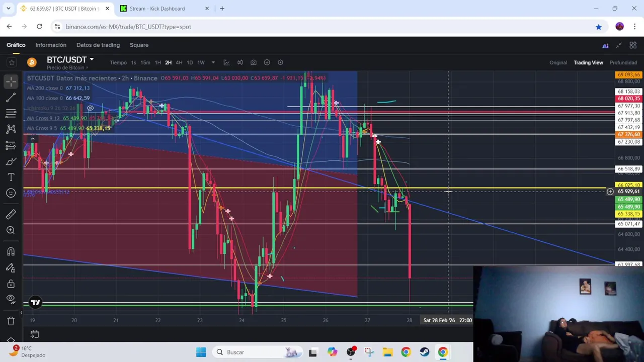Image resolution: width=644 pixels, height=362 pixels.
Task: Toggle stay in drawing mode
Action: (11, 267)
